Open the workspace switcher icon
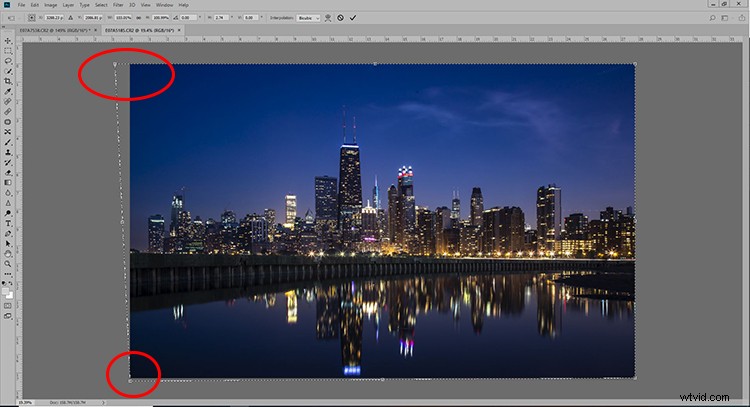 (726, 18)
